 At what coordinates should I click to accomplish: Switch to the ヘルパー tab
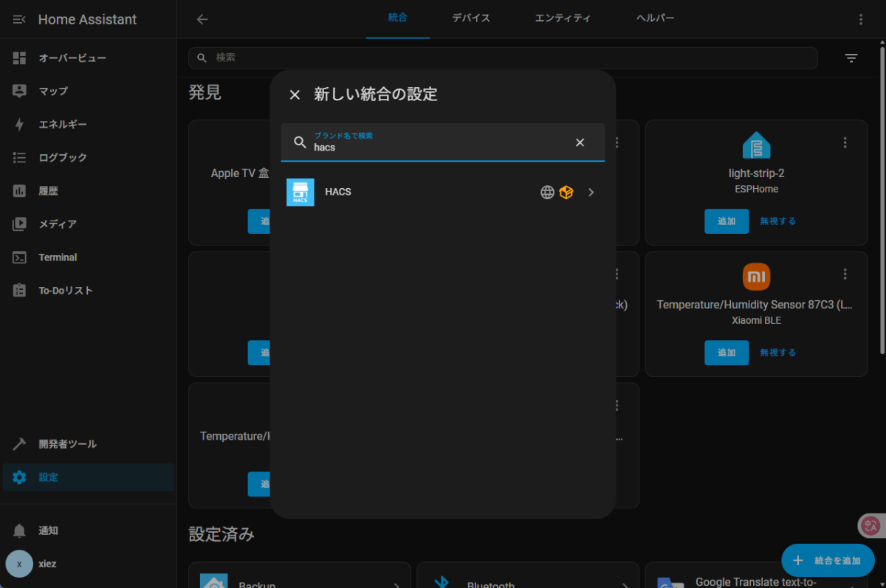click(x=656, y=18)
